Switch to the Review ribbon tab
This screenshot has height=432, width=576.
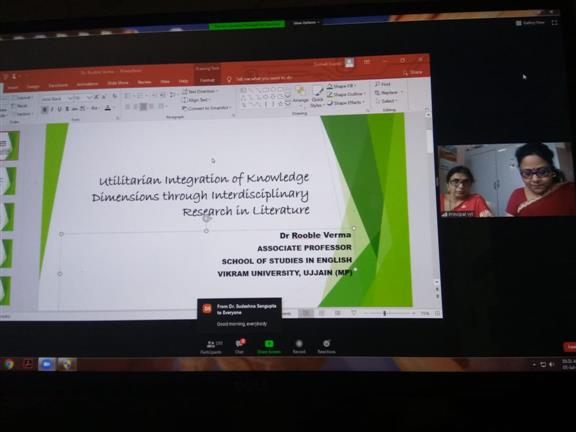tap(144, 82)
